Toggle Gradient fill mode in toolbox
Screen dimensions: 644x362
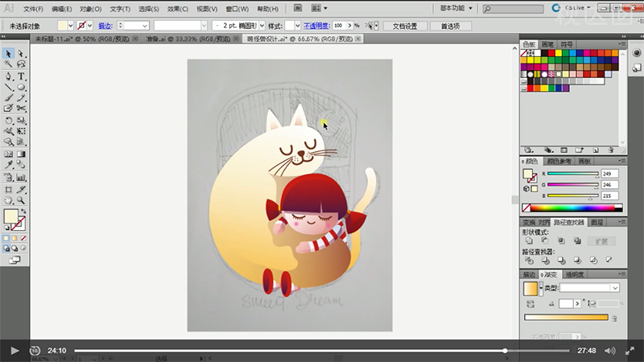click(14, 238)
